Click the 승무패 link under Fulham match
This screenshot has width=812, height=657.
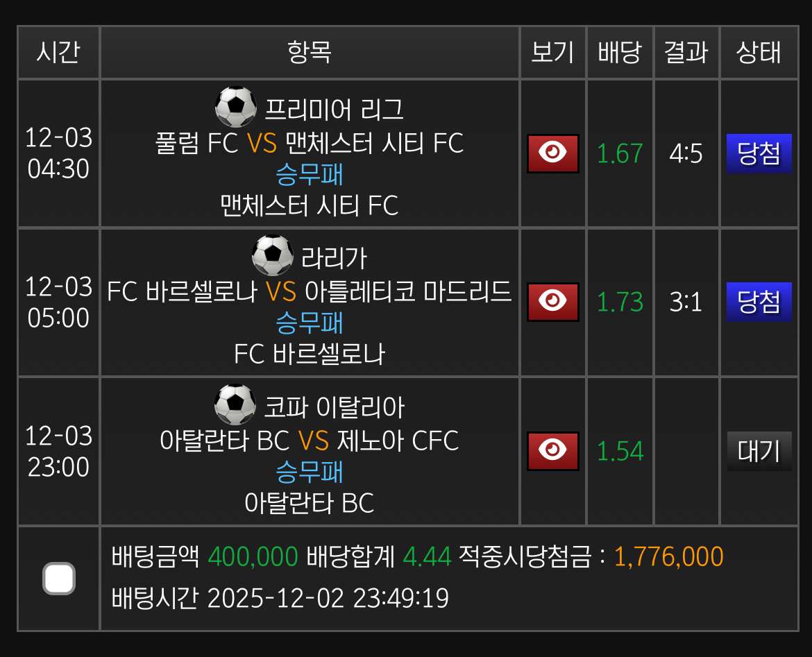point(310,174)
